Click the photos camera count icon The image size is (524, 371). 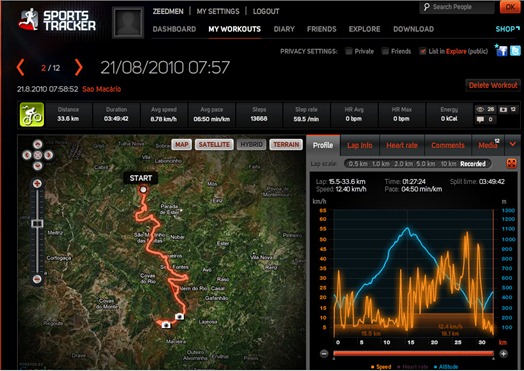503,109
